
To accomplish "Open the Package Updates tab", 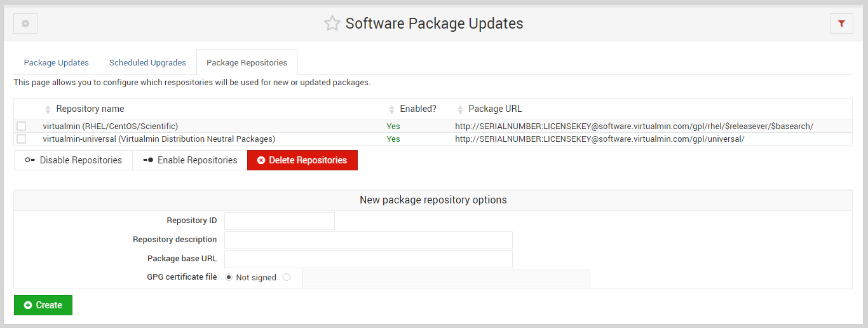I will [57, 63].
